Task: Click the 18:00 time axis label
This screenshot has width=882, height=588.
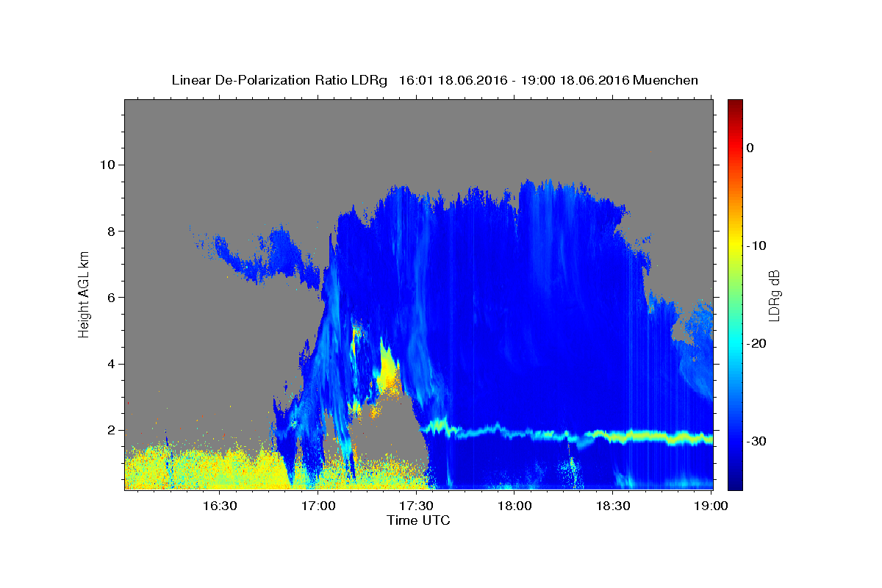Action: (x=515, y=506)
